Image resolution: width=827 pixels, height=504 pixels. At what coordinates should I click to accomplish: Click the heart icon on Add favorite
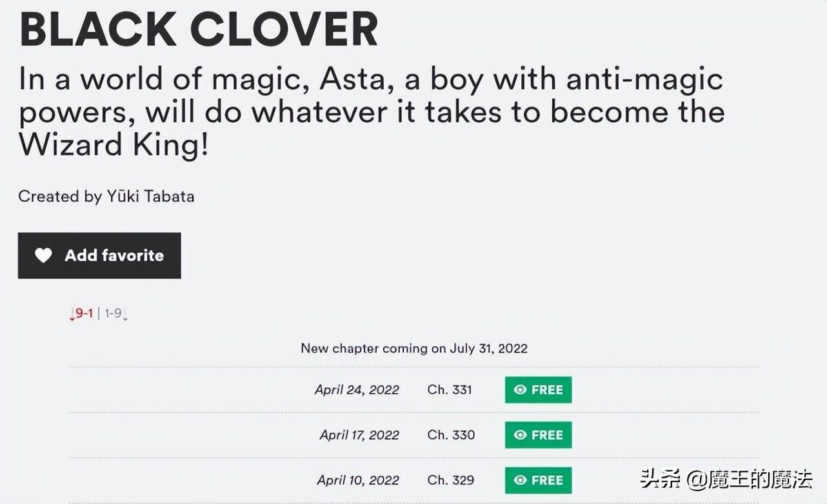coord(43,256)
